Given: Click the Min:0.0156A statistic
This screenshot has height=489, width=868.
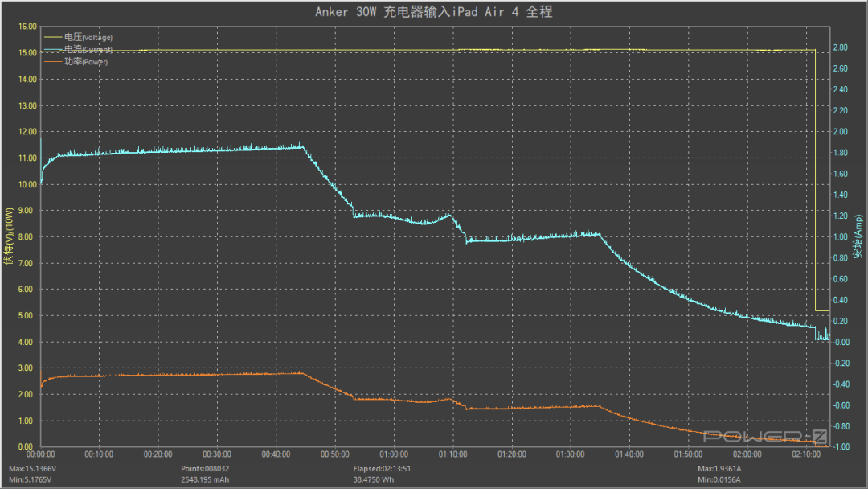Looking at the screenshot, I should (719, 479).
